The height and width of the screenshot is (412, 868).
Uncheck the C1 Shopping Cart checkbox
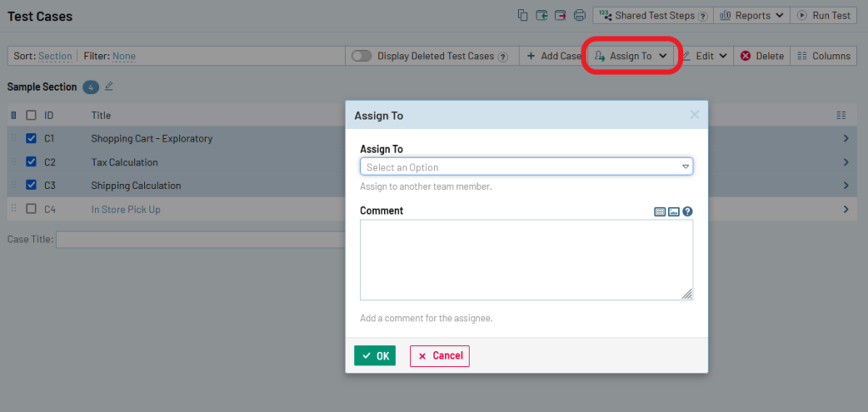31,138
